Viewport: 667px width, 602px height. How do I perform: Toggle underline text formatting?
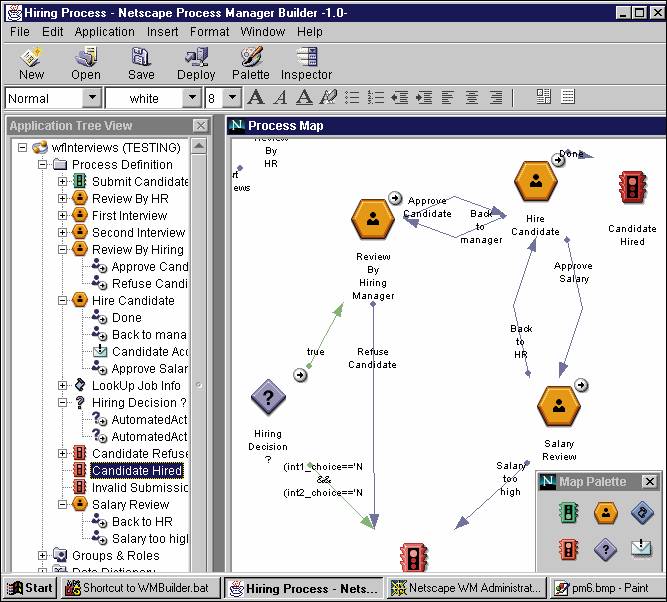303,98
